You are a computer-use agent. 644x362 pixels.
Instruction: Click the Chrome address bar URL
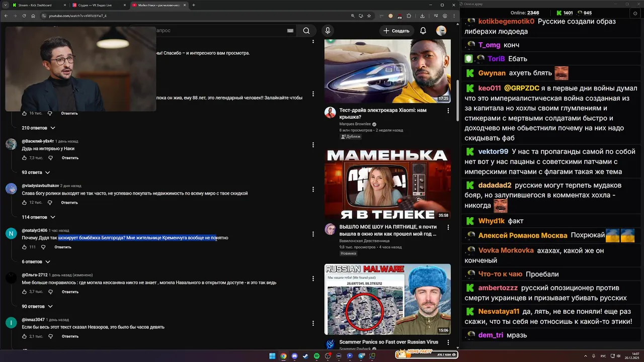tap(77, 16)
